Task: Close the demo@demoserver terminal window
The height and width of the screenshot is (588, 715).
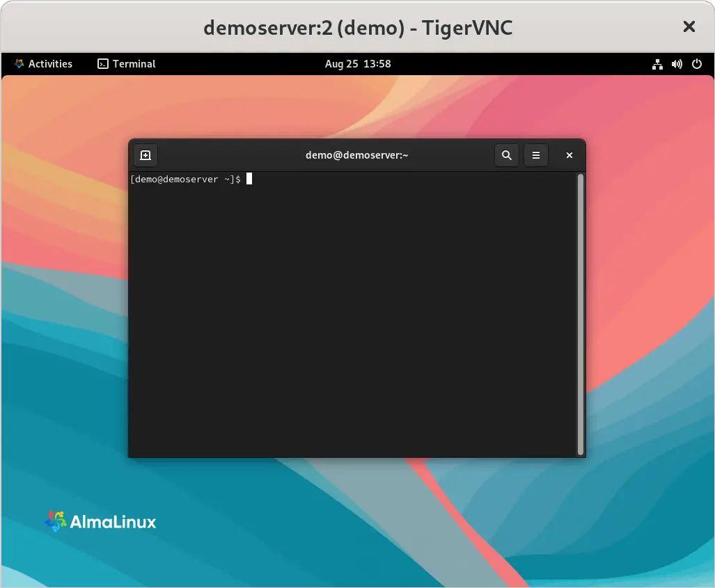Action: pos(569,155)
